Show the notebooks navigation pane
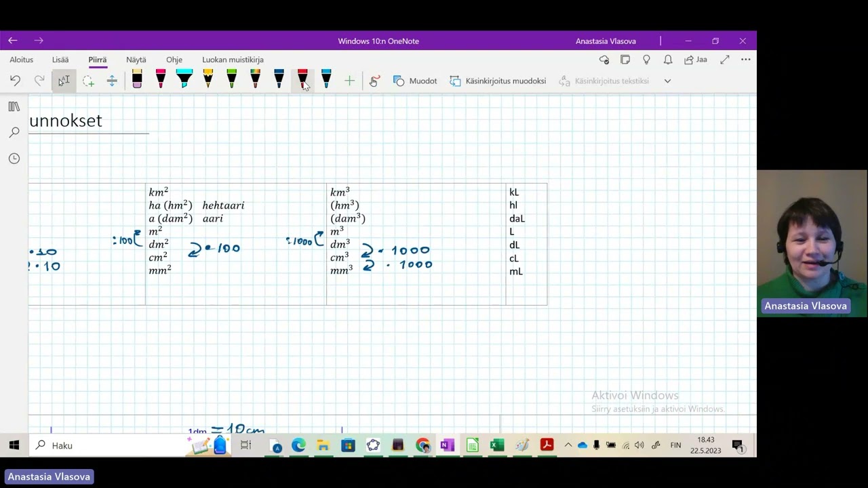 point(14,106)
